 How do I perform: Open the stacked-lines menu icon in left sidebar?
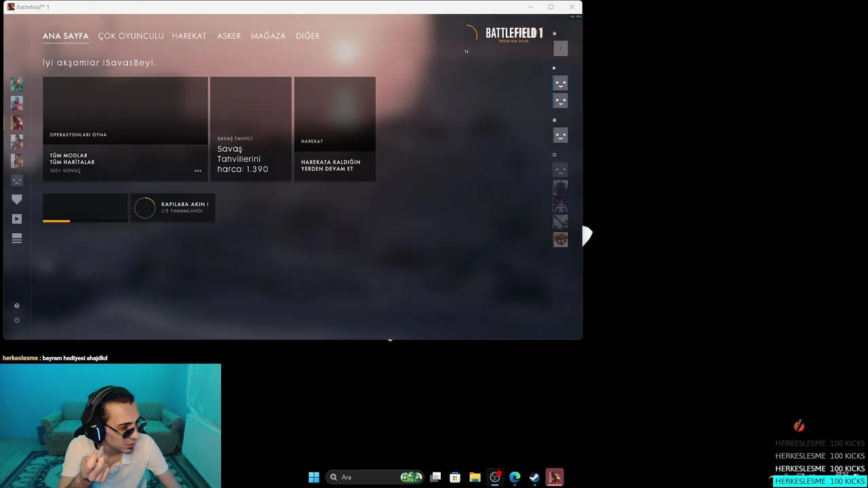pyautogui.click(x=17, y=239)
